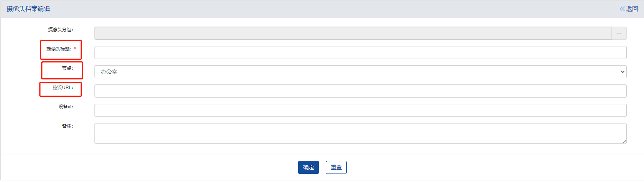Click the double-chevron icon beside 返回

click(x=622, y=9)
